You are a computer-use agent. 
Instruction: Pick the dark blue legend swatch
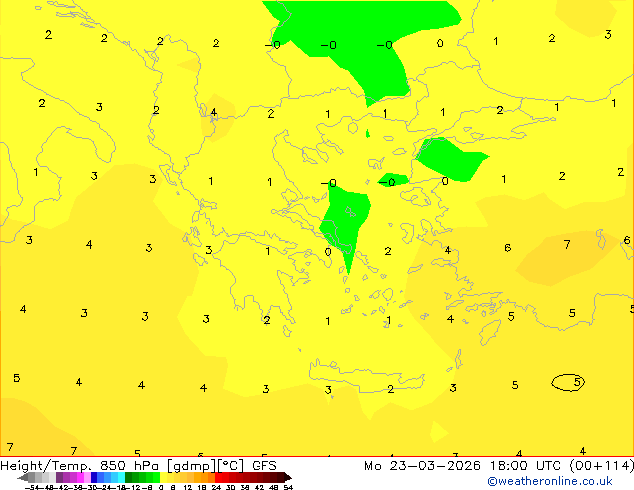94,477
